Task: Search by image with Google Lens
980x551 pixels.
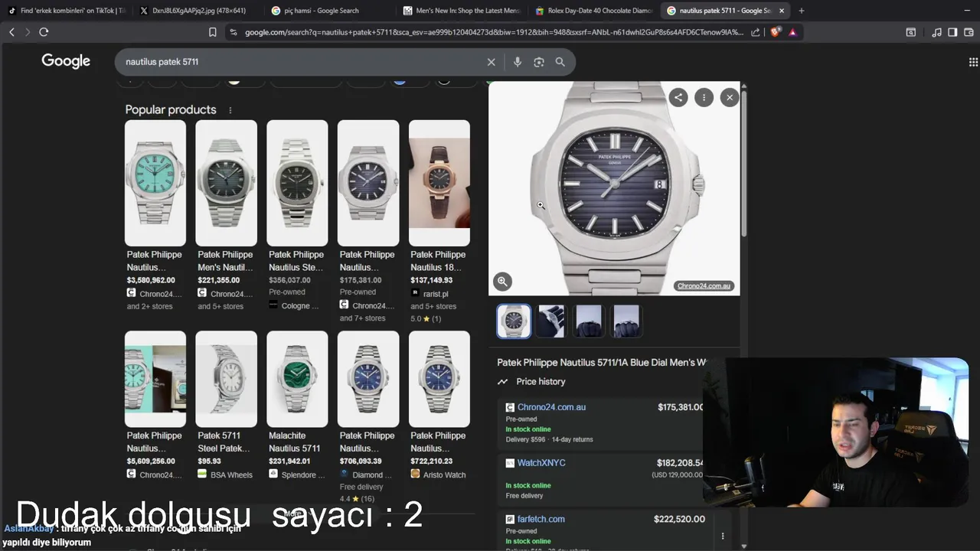Action: [x=539, y=62]
